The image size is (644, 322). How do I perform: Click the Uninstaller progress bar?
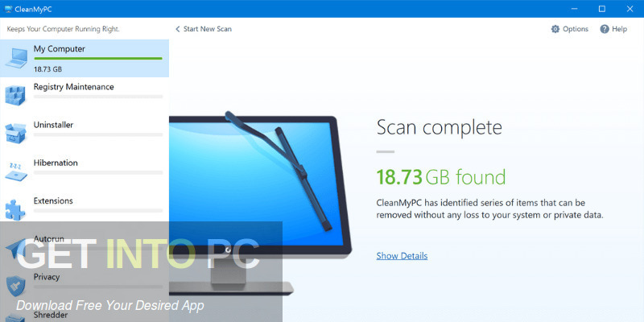tap(97, 134)
